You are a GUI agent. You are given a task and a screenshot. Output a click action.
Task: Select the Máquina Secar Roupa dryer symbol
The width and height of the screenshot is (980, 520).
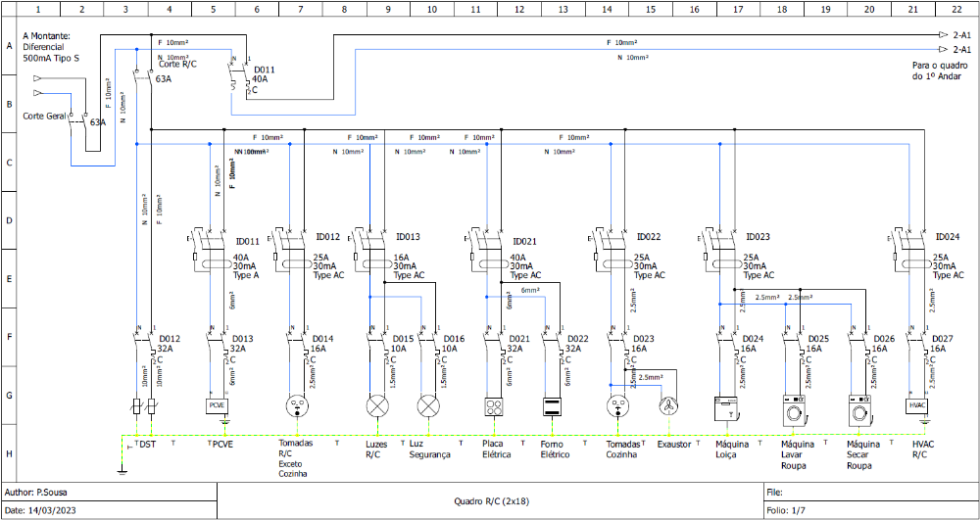[859, 406]
